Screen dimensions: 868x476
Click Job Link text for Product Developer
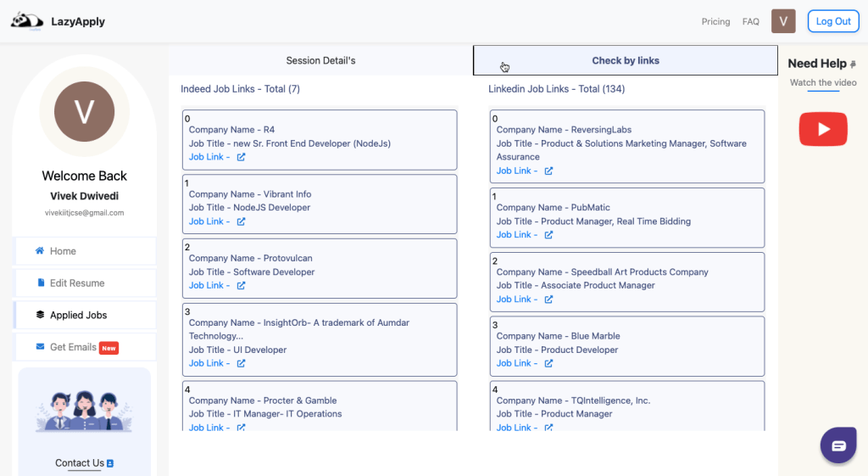[x=517, y=363]
